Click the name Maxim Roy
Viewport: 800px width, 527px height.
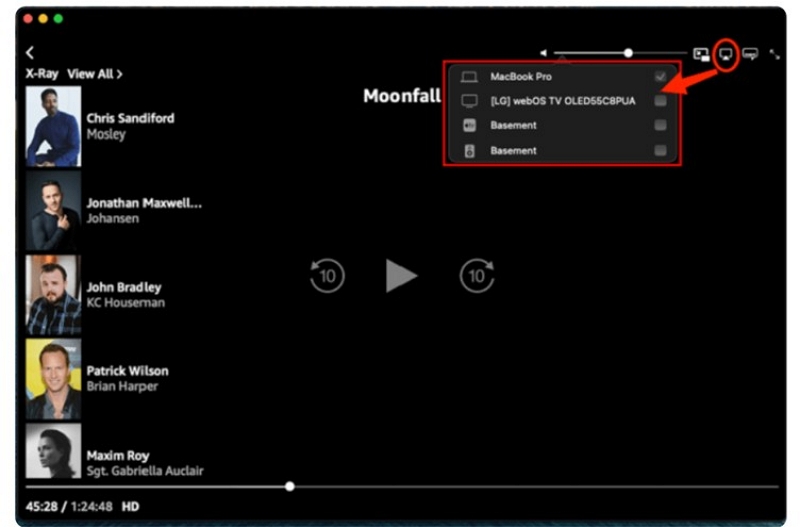118,455
